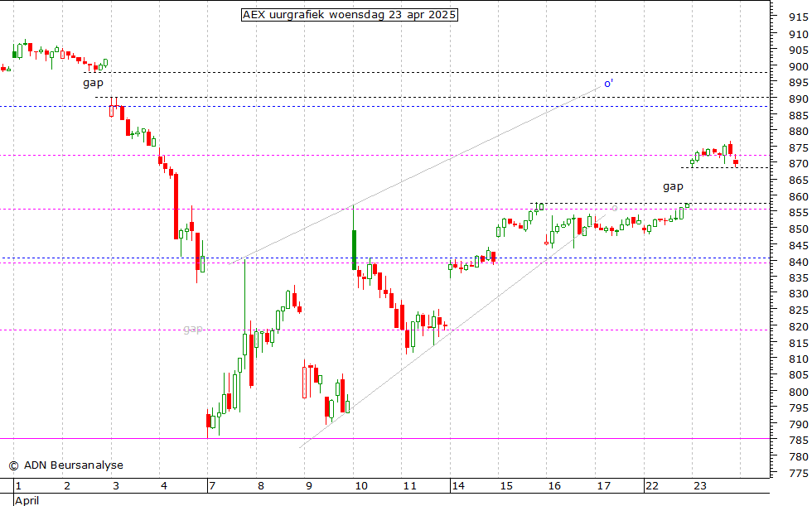Click date label 15 on time axis
This screenshot has height=506, width=812.
click(x=506, y=486)
